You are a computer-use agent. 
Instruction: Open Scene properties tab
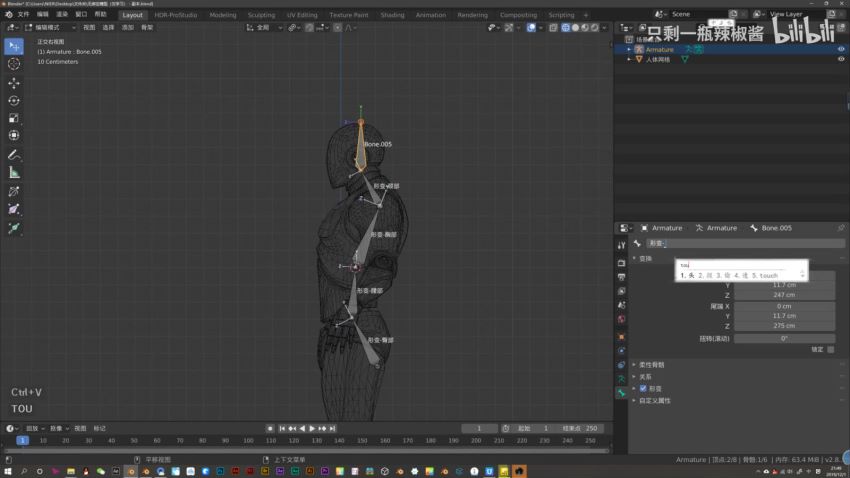[621, 305]
